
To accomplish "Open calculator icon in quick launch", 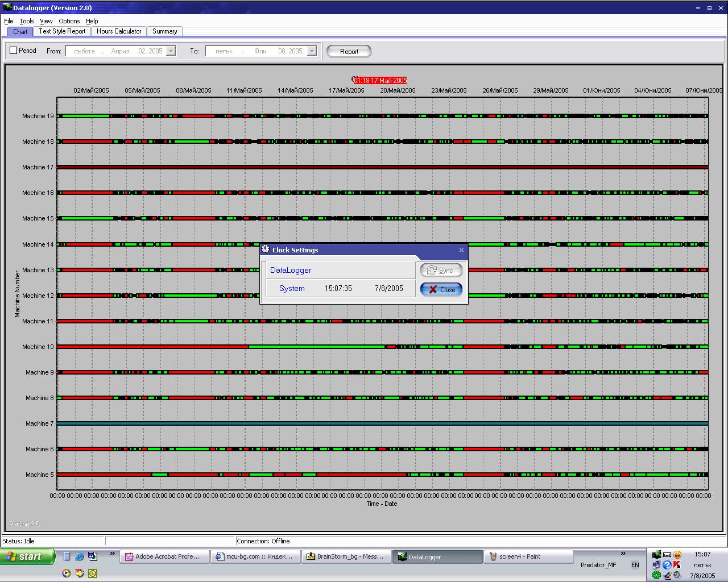I will [67, 556].
